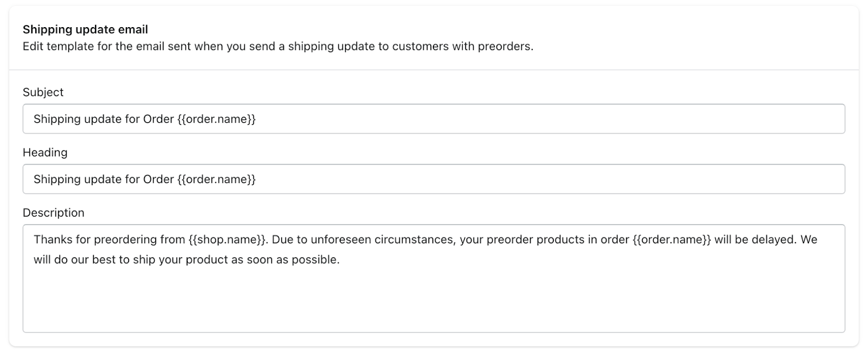
Task: Place cursor before 'Shipping update' in Subject field
Action: (x=34, y=118)
